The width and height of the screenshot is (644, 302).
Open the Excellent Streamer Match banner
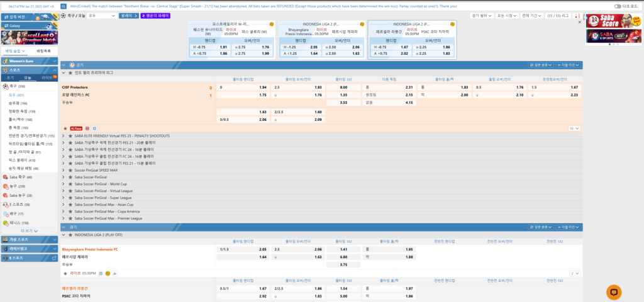pos(29,37)
